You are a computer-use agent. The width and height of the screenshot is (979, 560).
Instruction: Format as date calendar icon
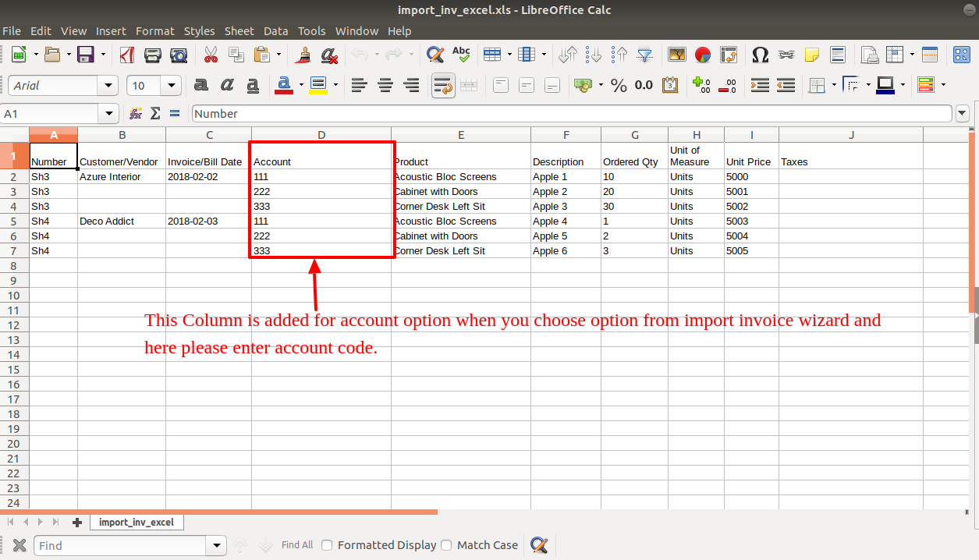669,85
